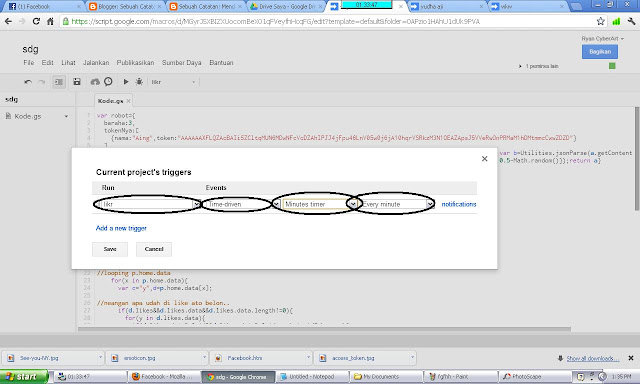Expand the Kode.gs file options arrow
The height and width of the screenshot is (384, 640).
(66, 116)
